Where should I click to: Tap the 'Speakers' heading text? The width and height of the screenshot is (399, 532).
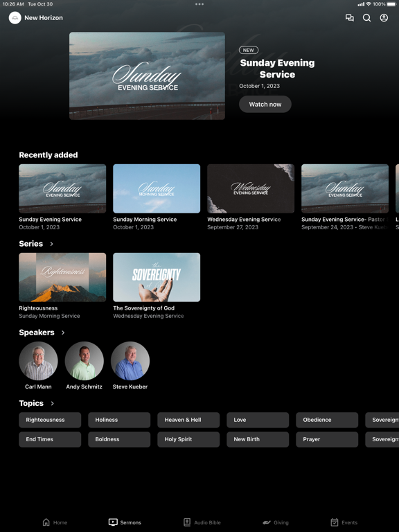click(x=37, y=332)
